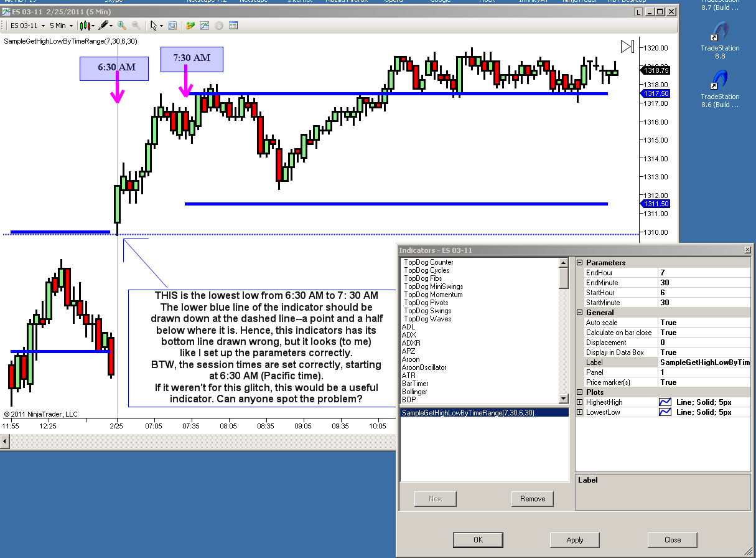Click indicator list scroll up arrow
756x558 pixels.
pyautogui.click(x=564, y=263)
